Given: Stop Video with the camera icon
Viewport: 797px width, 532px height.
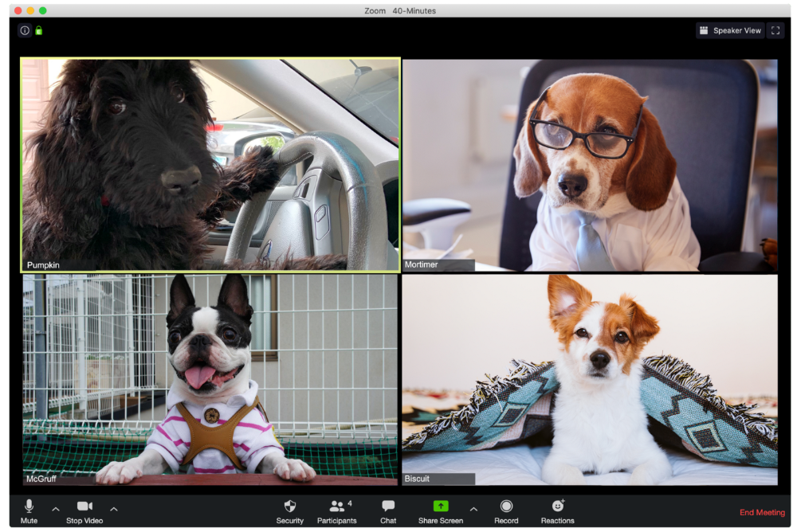Looking at the screenshot, I should tap(84, 511).
